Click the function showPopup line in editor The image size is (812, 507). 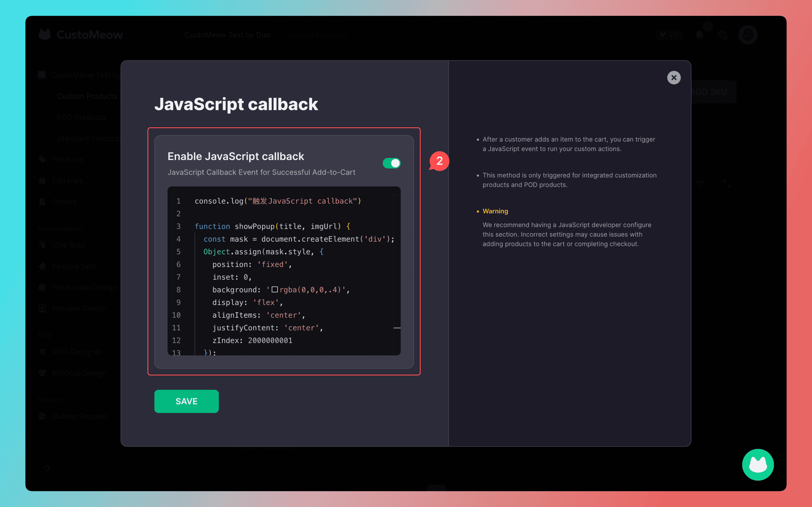272,226
